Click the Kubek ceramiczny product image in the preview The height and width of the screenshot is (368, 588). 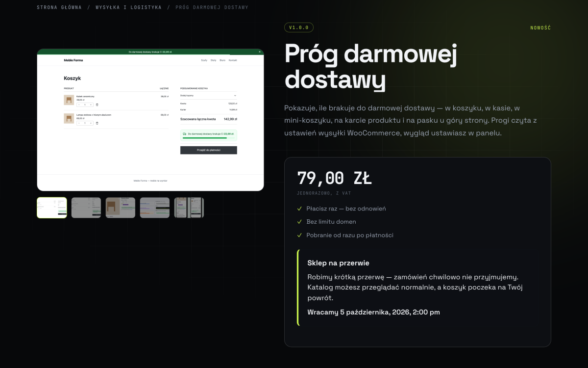[69, 100]
